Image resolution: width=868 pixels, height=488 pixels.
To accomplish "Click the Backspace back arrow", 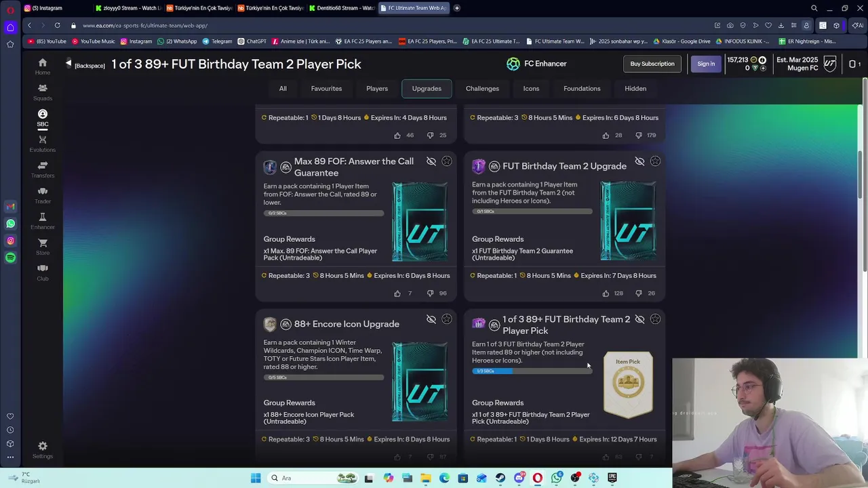I will pos(68,64).
